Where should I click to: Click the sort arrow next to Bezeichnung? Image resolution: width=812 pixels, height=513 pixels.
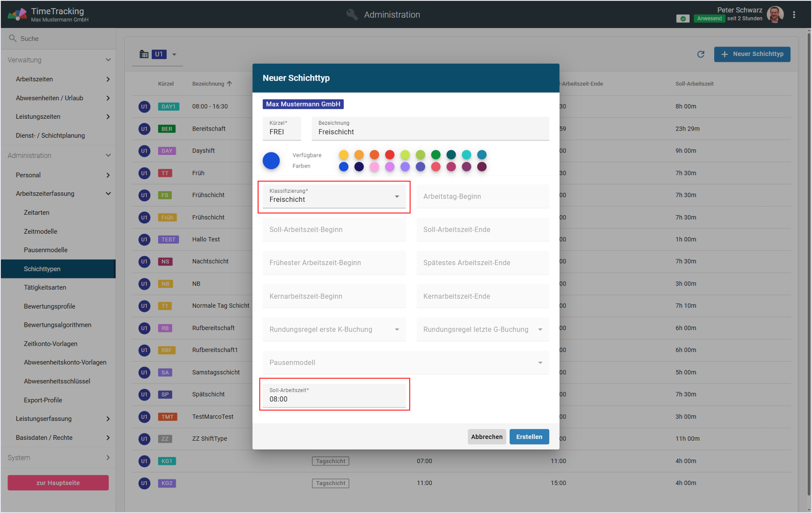(230, 84)
